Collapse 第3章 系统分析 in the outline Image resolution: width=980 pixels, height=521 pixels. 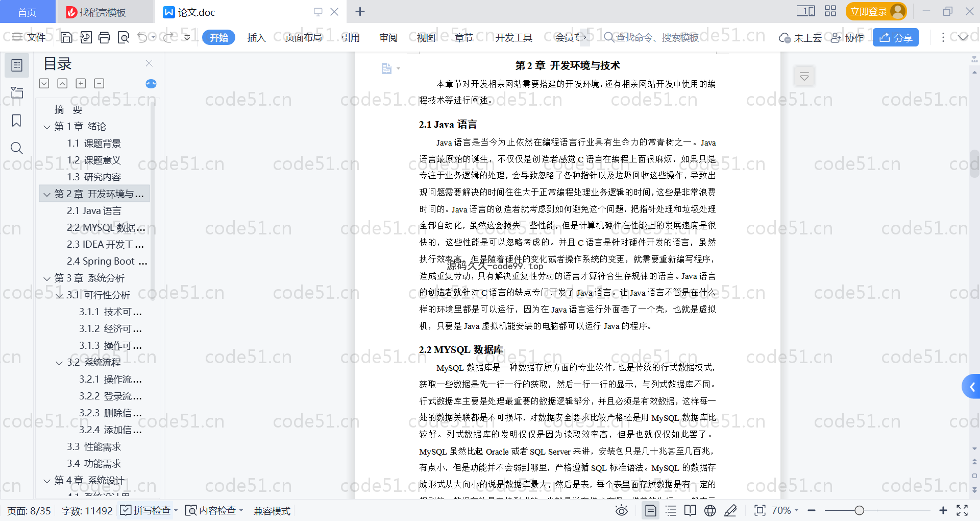(x=47, y=279)
